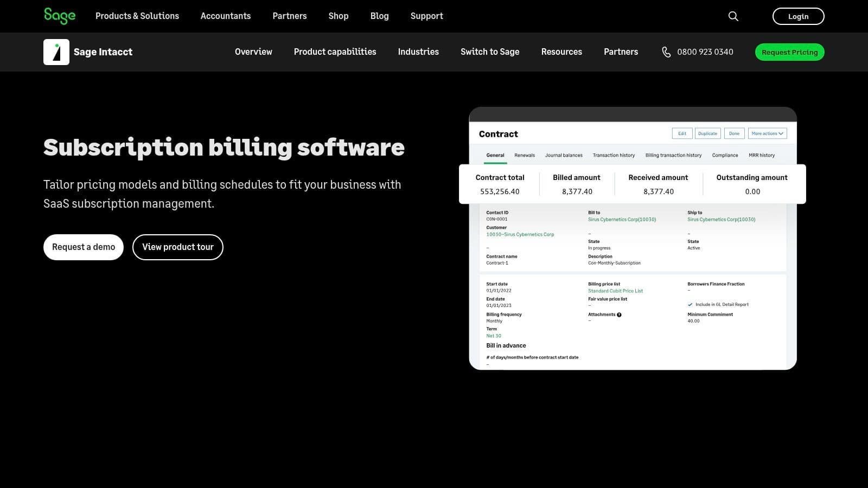868x488 pixels.
Task: Click the 10030–Sirus Cybernetics Corp customer link
Action: 520,235
